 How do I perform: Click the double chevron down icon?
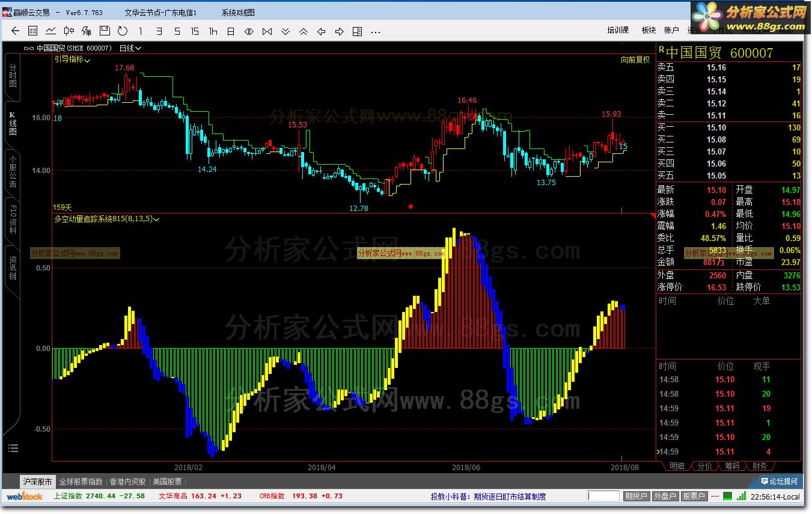(285, 31)
